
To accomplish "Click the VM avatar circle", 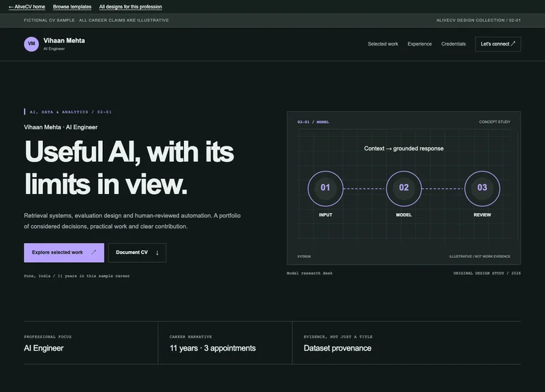I will [x=31, y=44].
